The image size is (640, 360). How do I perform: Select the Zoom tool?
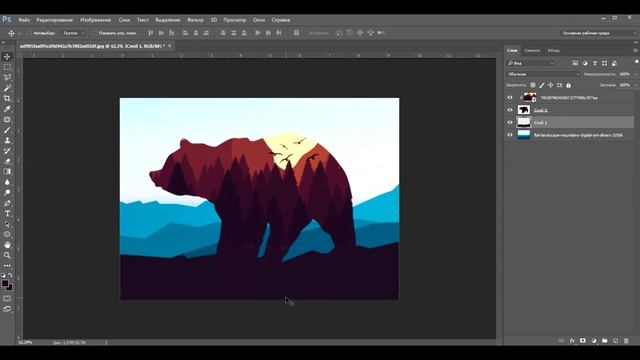[7, 256]
